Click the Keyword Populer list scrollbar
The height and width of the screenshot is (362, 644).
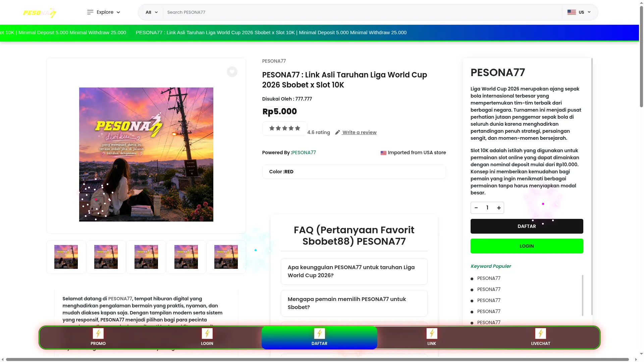click(583, 295)
